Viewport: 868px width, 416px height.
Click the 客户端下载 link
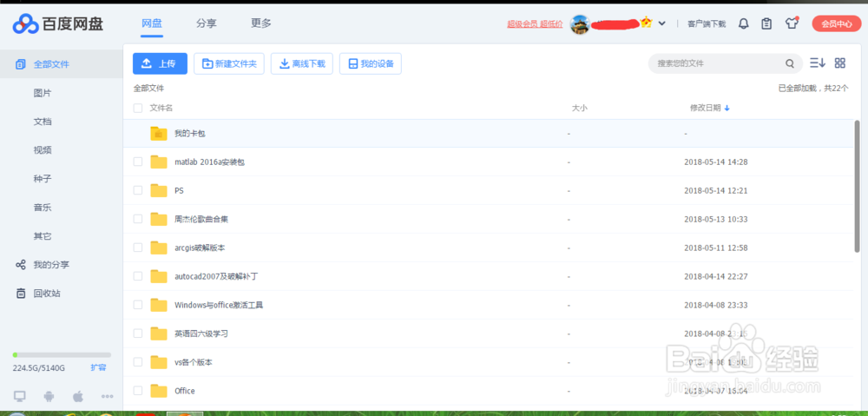pos(707,24)
